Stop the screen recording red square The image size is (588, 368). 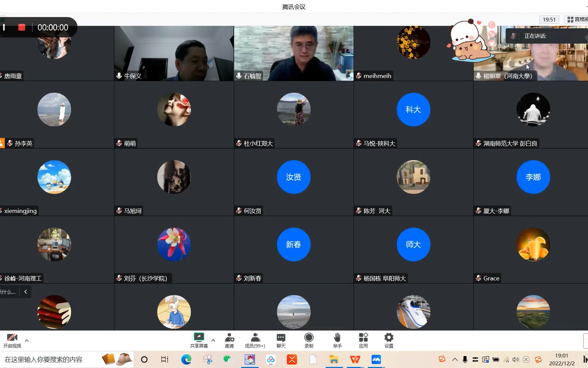coord(22,27)
